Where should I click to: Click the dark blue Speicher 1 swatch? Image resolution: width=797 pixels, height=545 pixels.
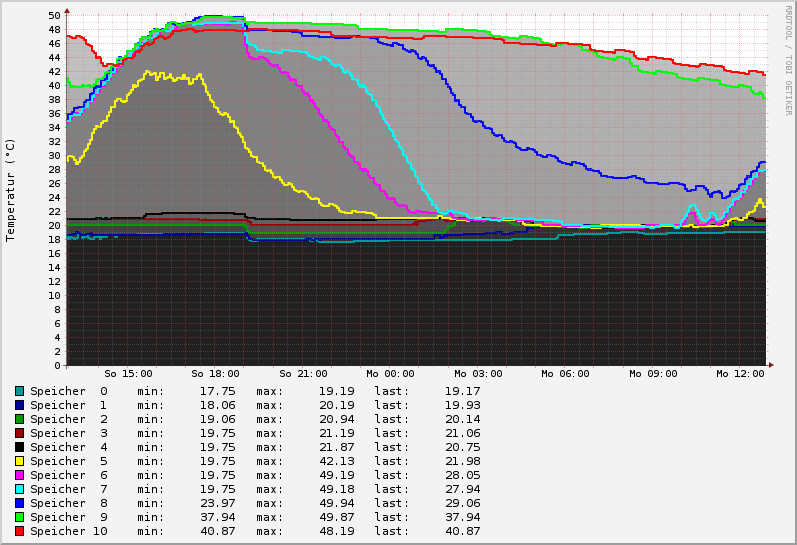click(19, 405)
